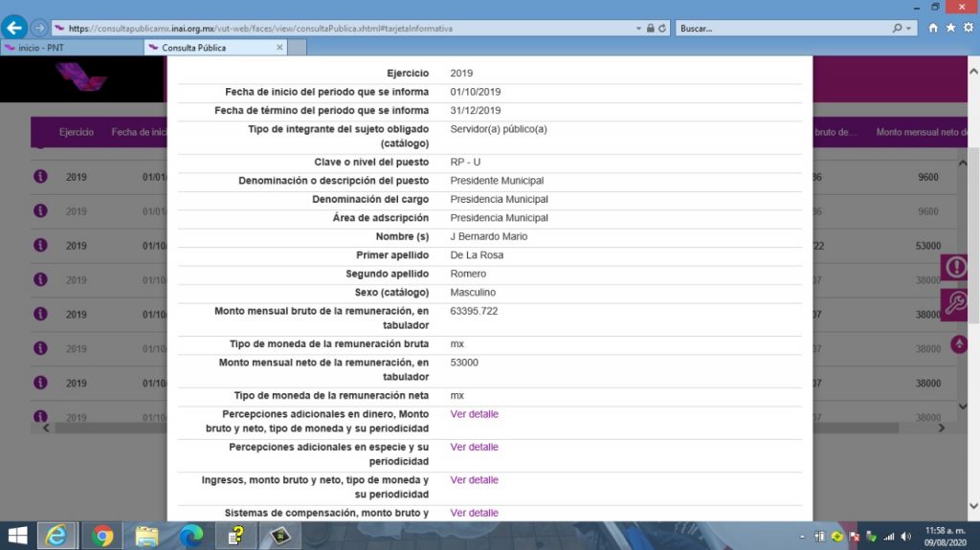Show hidden system tray icons
The image size is (980, 550).
pos(802,536)
